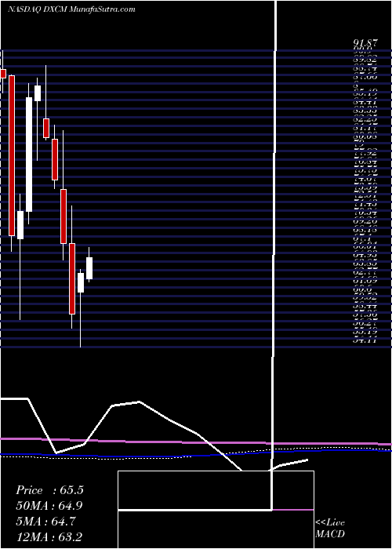Screen dimensions: 392x549
Task: Click the 91.87 top price axis label
Action: (365, 43)
